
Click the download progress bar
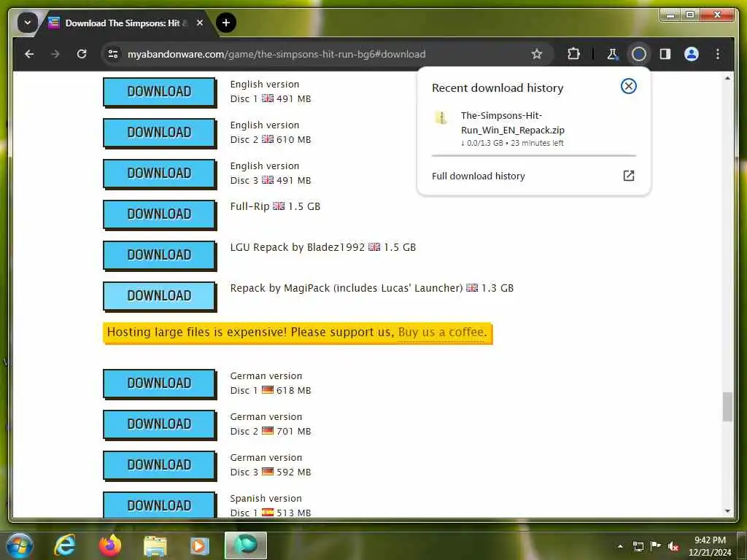pos(533,156)
